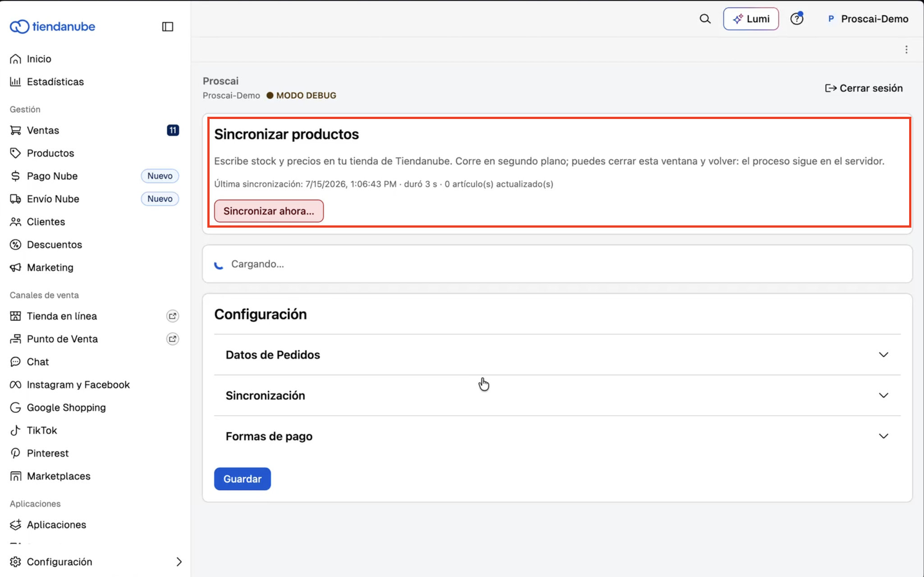Viewport: 924px width, 577px height.
Task: Click the Instagram y Facebook Meta icon
Action: click(x=16, y=385)
